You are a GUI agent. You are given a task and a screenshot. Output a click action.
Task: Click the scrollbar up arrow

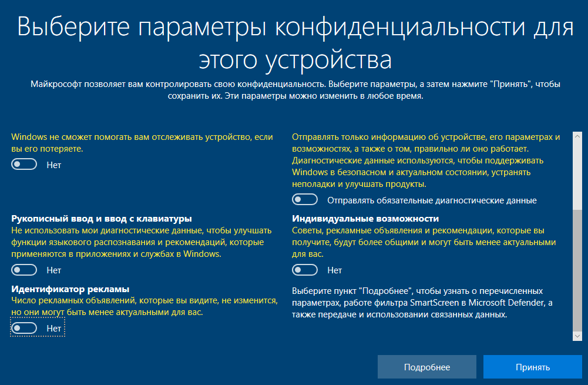(x=577, y=136)
